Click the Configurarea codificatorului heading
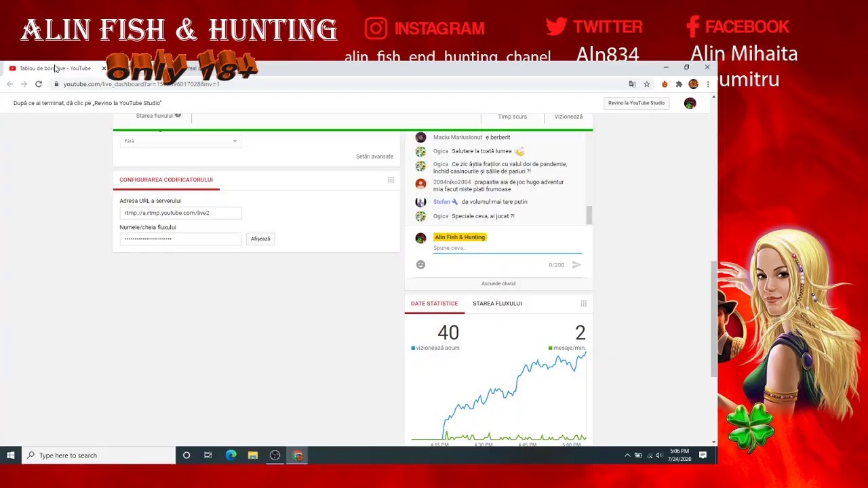The image size is (868, 488). pos(166,180)
